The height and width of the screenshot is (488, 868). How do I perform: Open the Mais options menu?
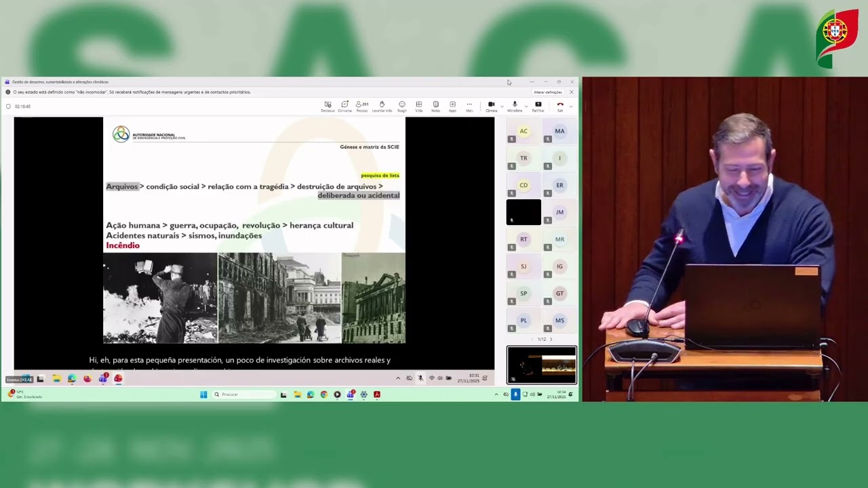click(469, 106)
